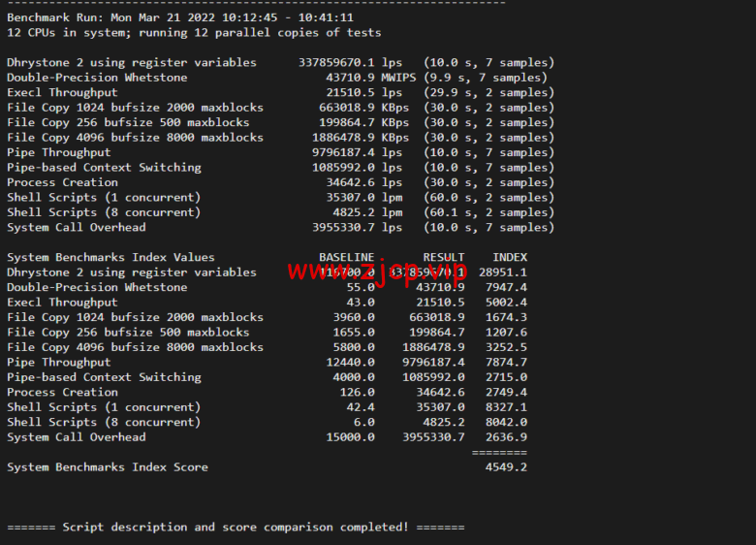Viewport: 756px width, 545px height.
Task: Click context switching 1085992.0 lps value
Action: point(358,168)
